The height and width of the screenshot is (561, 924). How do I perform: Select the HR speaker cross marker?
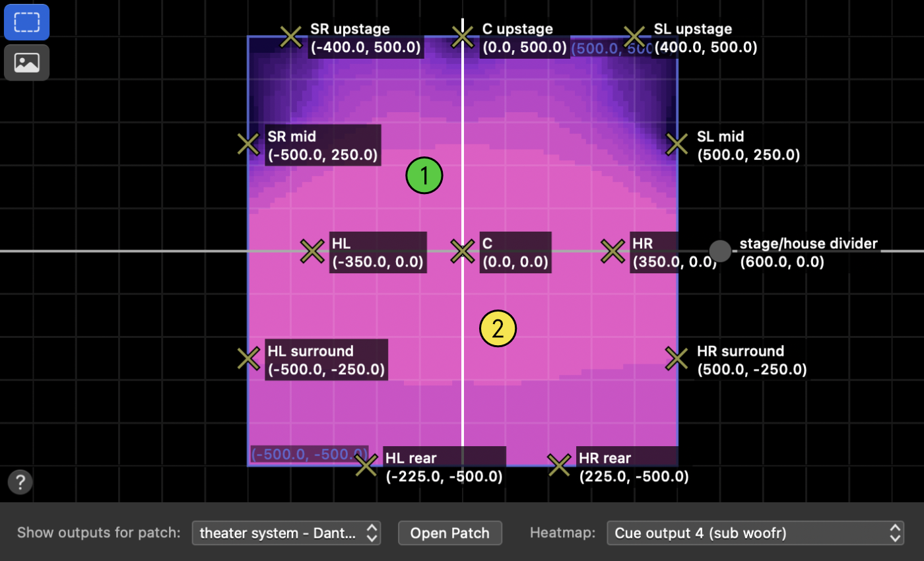tap(612, 251)
